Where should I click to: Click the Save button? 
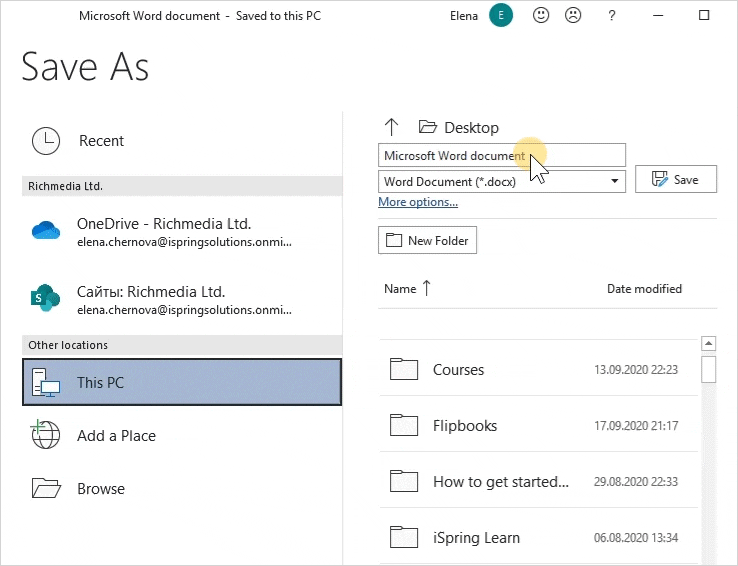675,179
